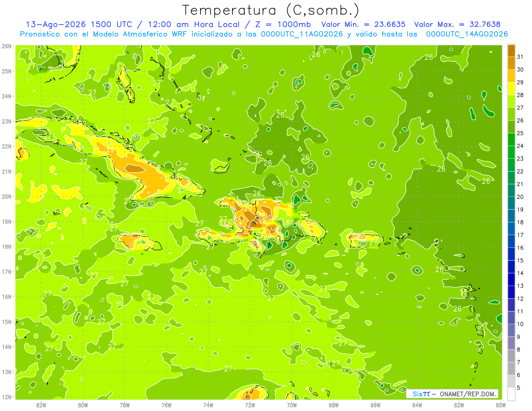The image size is (532, 411).
Task: Pick the white swatch below legend 5
Action: coord(511,394)
